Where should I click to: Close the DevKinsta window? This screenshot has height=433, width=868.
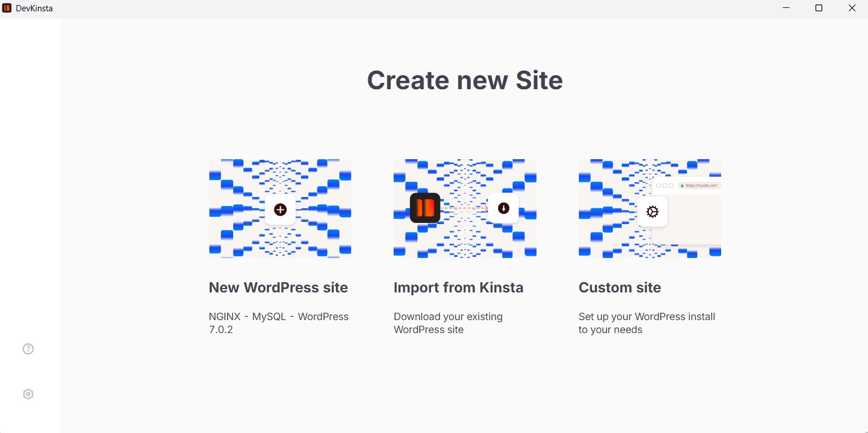point(852,8)
